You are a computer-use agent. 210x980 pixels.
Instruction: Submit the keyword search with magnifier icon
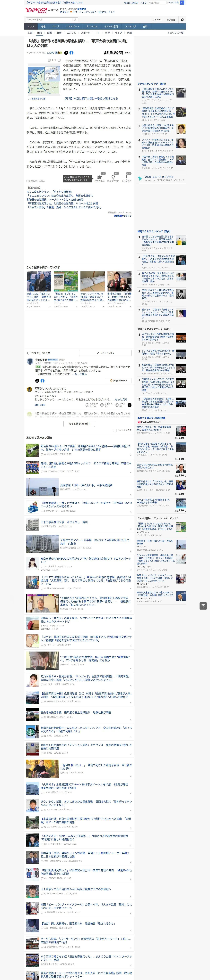(x=75, y=19)
